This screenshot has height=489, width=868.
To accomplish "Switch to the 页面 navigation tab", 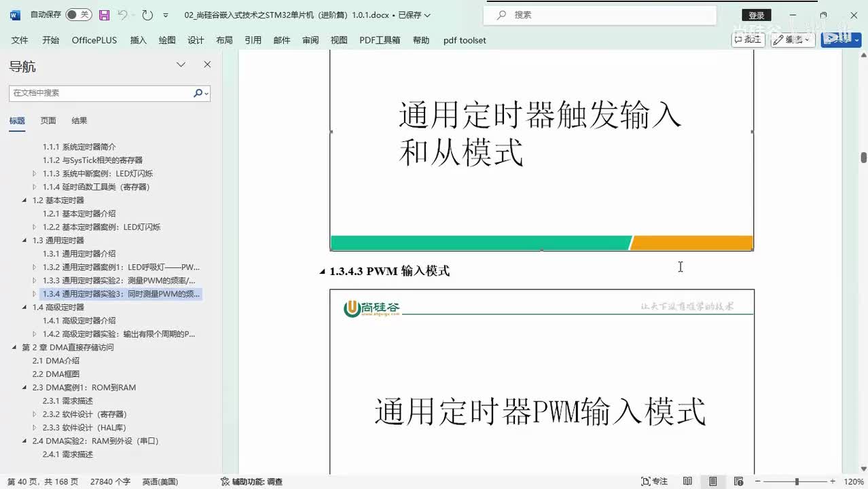I will coord(48,121).
